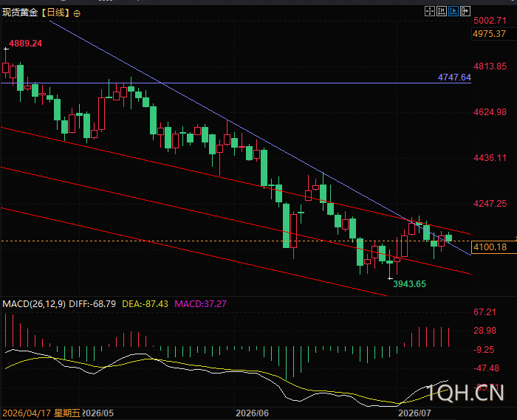Image resolution: width=517 pixels, height=420 pixels.
Task: Click the 2026/04/17 星期五 date label
Action: [41, 413]
